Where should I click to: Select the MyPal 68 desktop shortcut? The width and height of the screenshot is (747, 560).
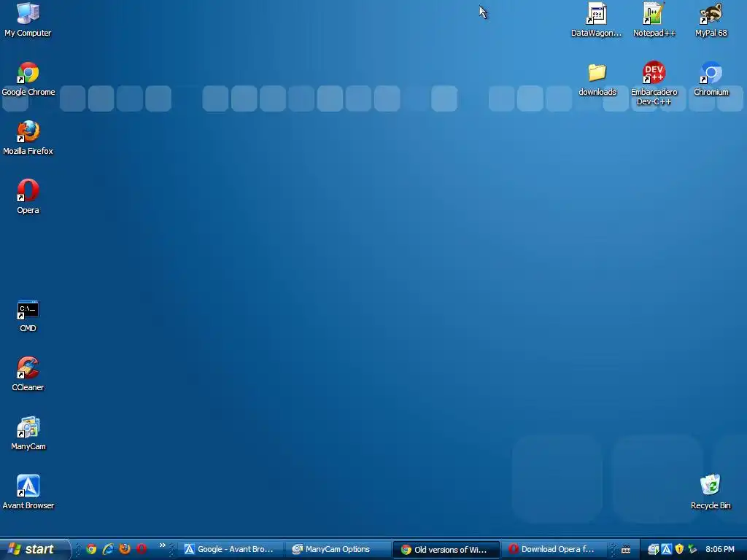(x=711, y=20)
